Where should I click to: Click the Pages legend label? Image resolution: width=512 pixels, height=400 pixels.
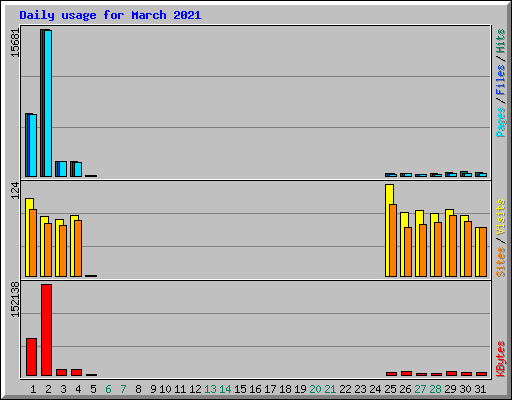[501, 122]
